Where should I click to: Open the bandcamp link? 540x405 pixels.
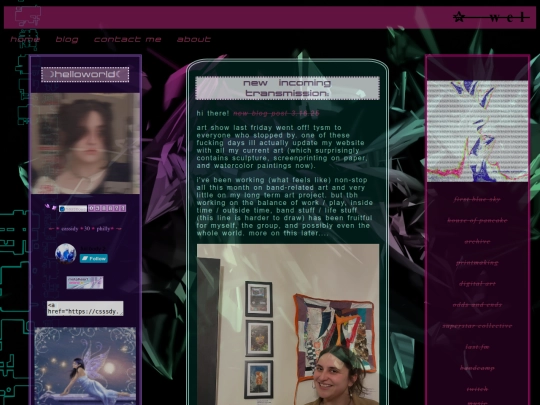pos(477,368)
